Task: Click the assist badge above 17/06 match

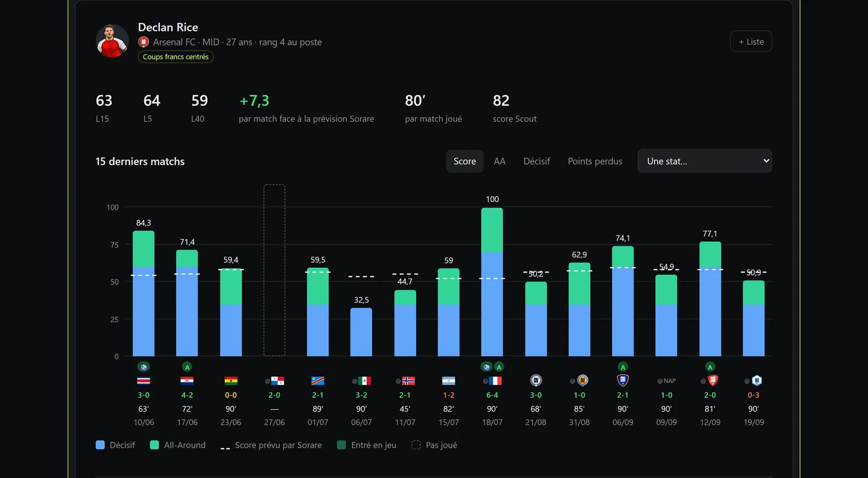Action: pos(187,367)
